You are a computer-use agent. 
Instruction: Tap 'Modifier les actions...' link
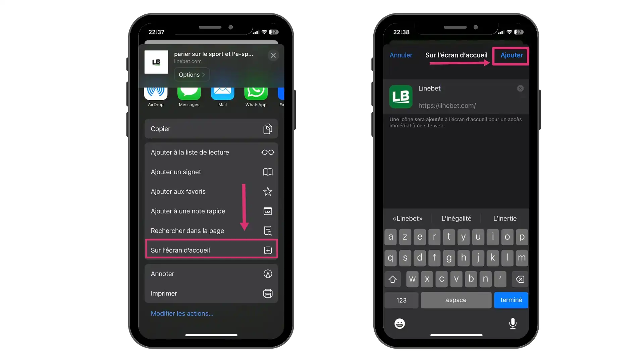pos(182,313)
